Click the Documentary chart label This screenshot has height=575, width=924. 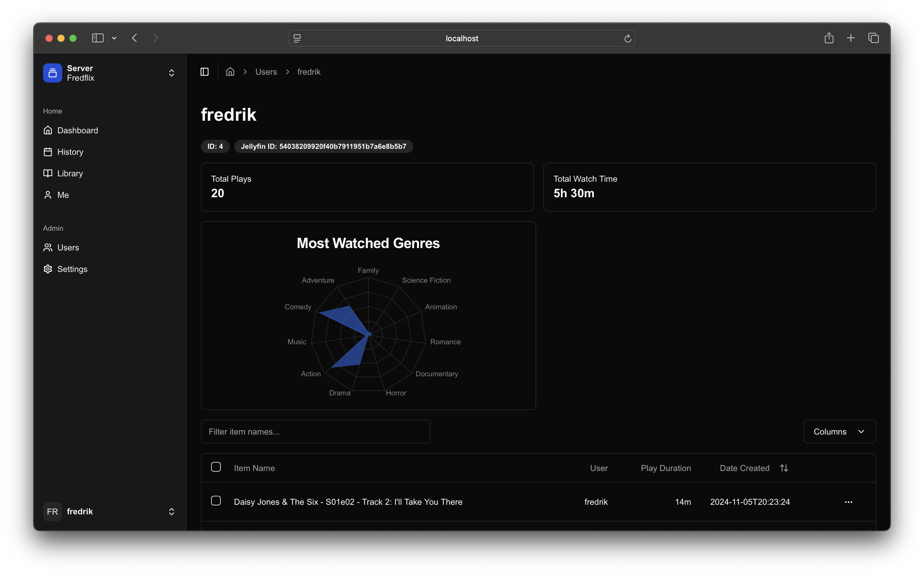point(437,374)
